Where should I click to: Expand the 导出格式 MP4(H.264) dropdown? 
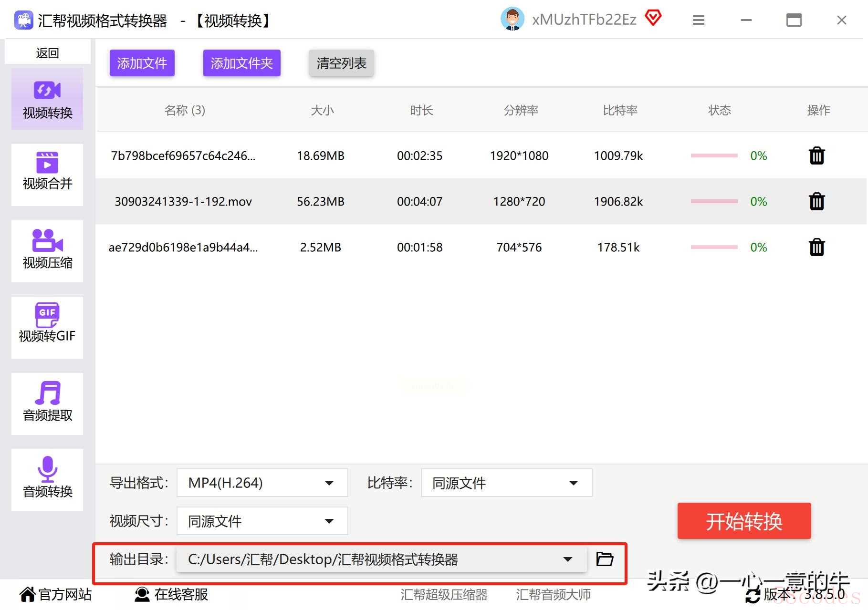262,483
